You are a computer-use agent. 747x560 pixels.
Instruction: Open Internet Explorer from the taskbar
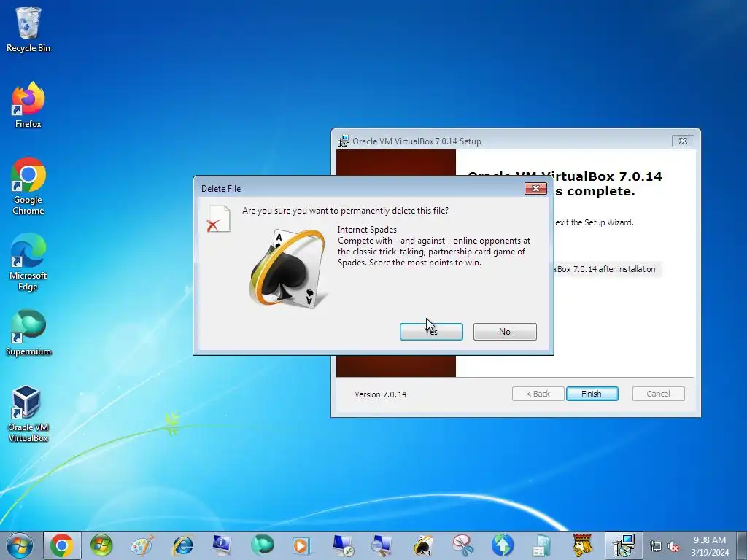(182, 545)
